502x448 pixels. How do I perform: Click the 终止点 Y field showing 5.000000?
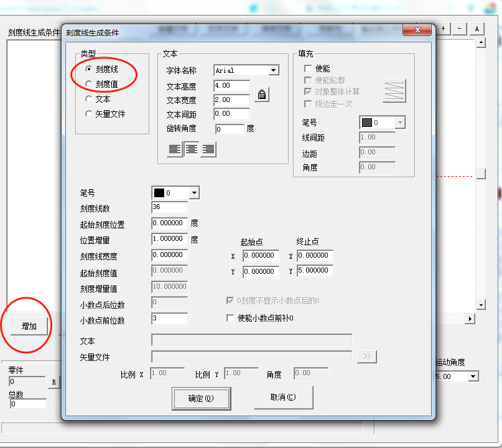[x=315, y=271]
